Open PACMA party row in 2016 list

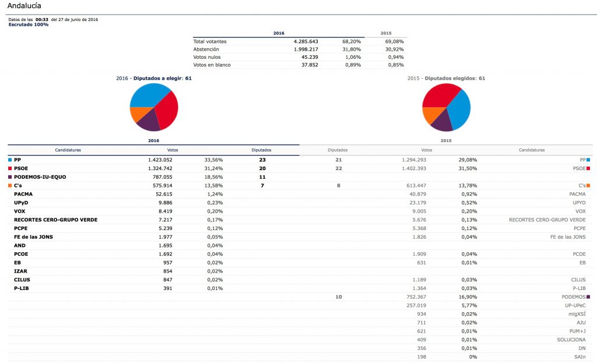tap(23, 194)
